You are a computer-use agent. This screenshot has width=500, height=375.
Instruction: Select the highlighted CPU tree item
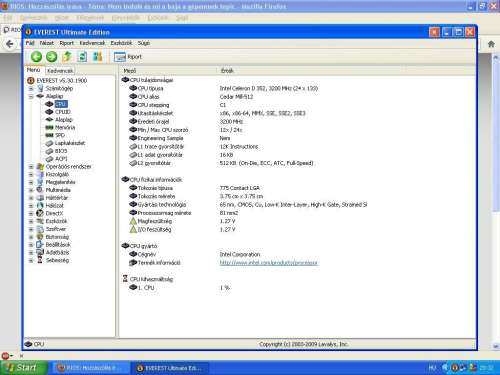(x=61, y=104)
